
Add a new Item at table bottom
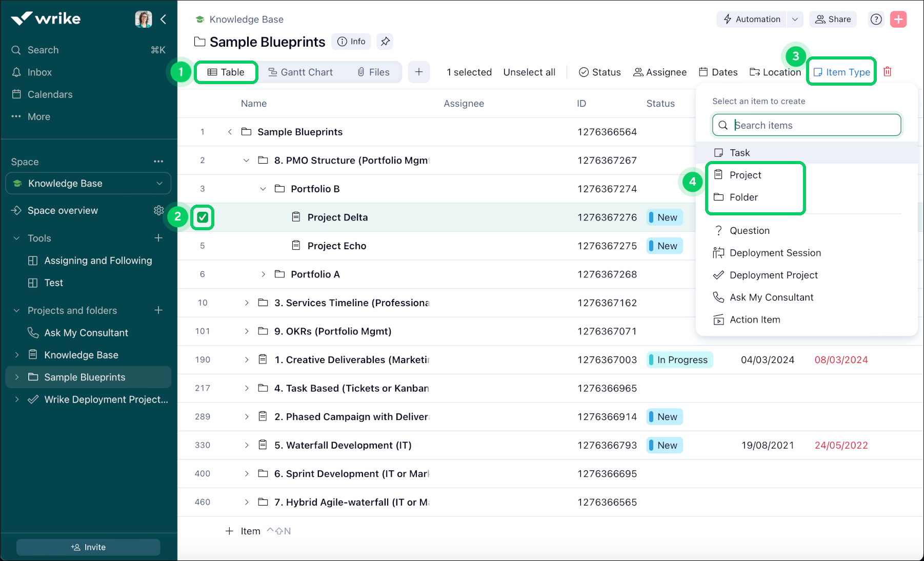243,531
